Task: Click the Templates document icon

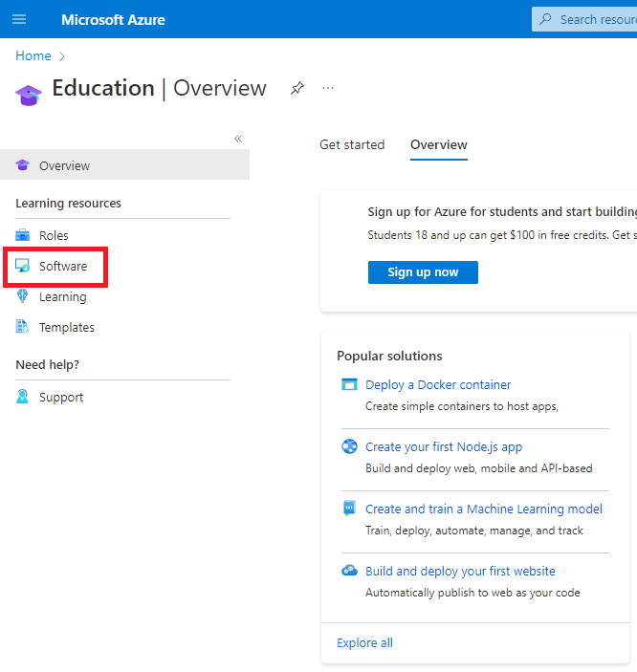Action: tap(22, 327)
